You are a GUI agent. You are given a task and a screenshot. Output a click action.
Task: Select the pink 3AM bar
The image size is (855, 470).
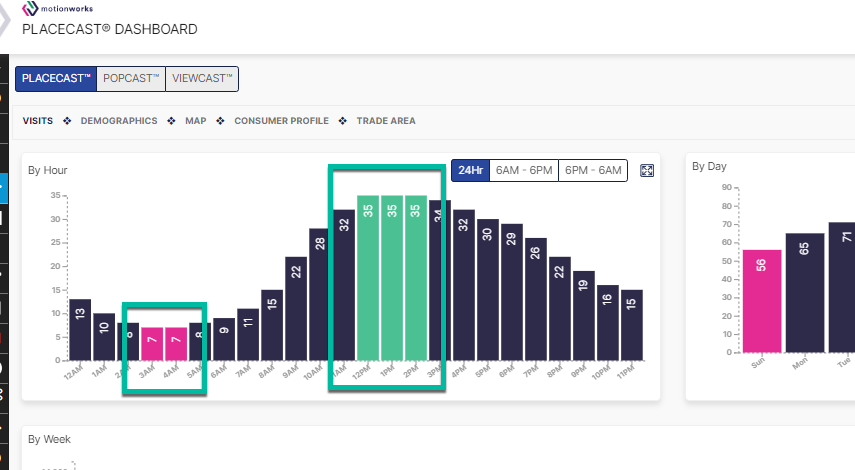(x=152, y=344)
